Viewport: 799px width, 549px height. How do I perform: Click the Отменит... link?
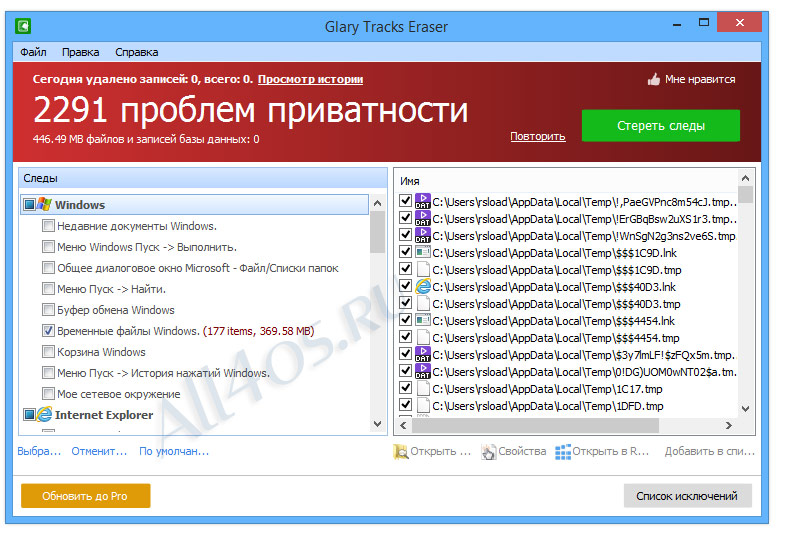click(99, 451)
